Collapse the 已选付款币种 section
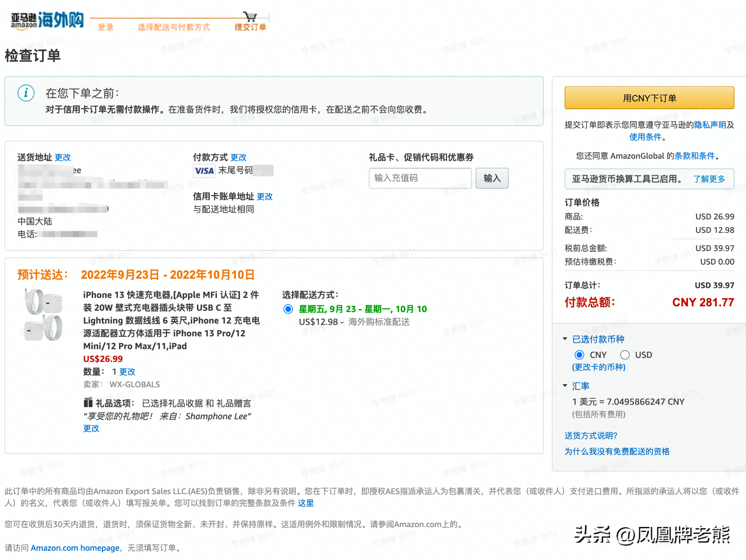Screen dimensions: 746x560 tap(565, 339)
